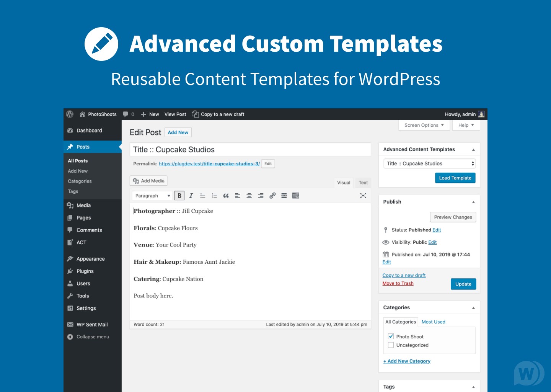Apply italic formatting
This screenshot has height=392, width=551.
[x=191, y=195]
